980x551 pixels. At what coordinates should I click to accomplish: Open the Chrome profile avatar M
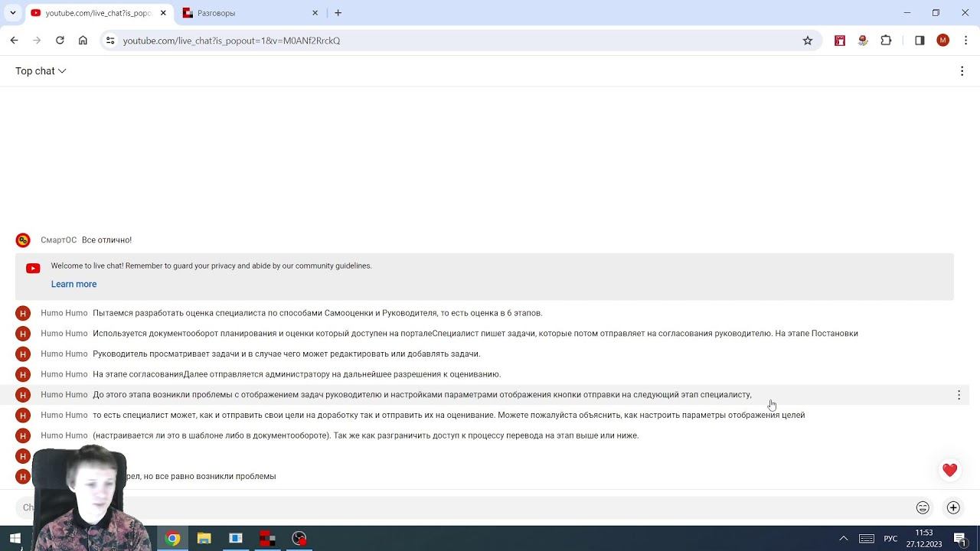942,41
